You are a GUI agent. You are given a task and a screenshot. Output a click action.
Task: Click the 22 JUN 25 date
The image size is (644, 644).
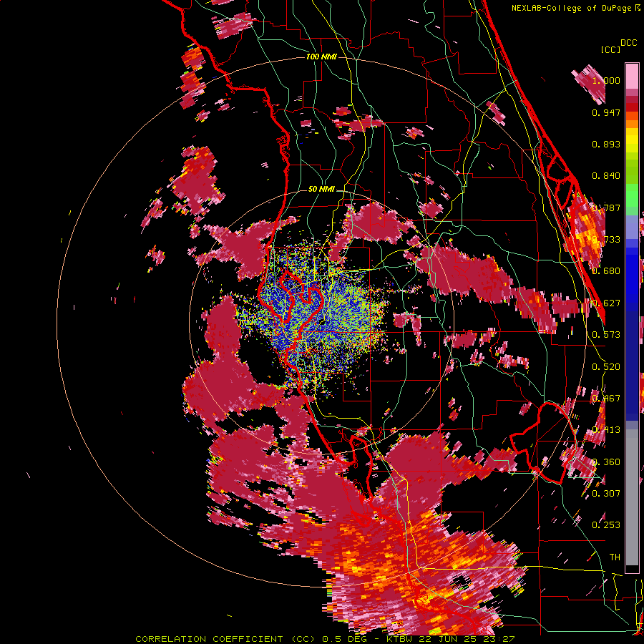click(449, 639)
